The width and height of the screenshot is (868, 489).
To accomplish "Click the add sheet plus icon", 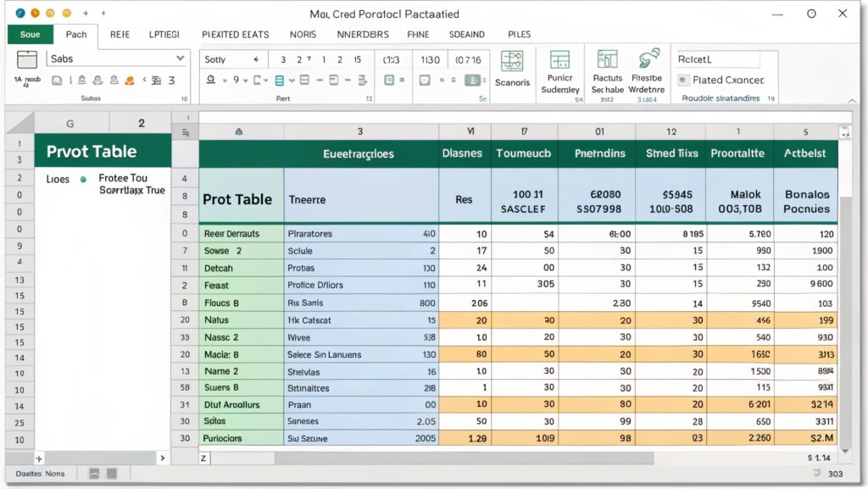I will (x=39, y=458).
